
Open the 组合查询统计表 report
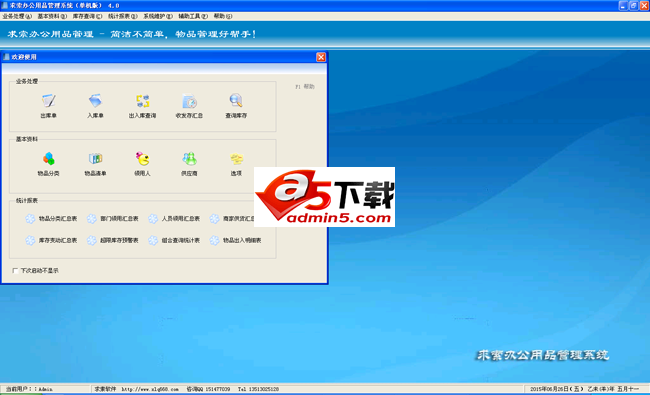click(180, 240)
